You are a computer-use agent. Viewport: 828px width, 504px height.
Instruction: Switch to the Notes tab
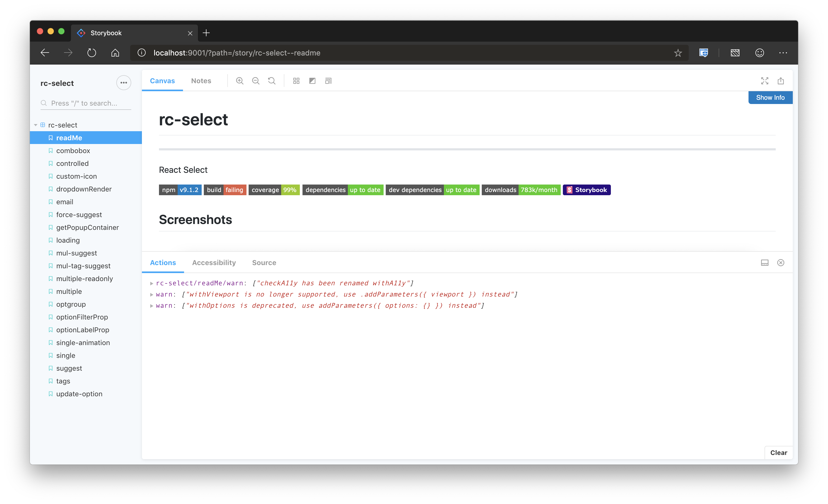click(x=201, y=81)
